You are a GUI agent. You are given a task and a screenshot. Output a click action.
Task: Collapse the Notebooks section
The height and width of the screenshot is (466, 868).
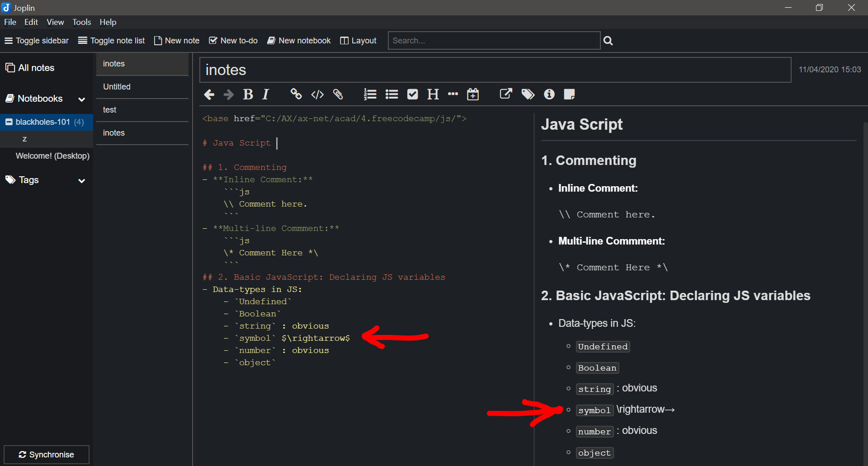tap(82, 99)
